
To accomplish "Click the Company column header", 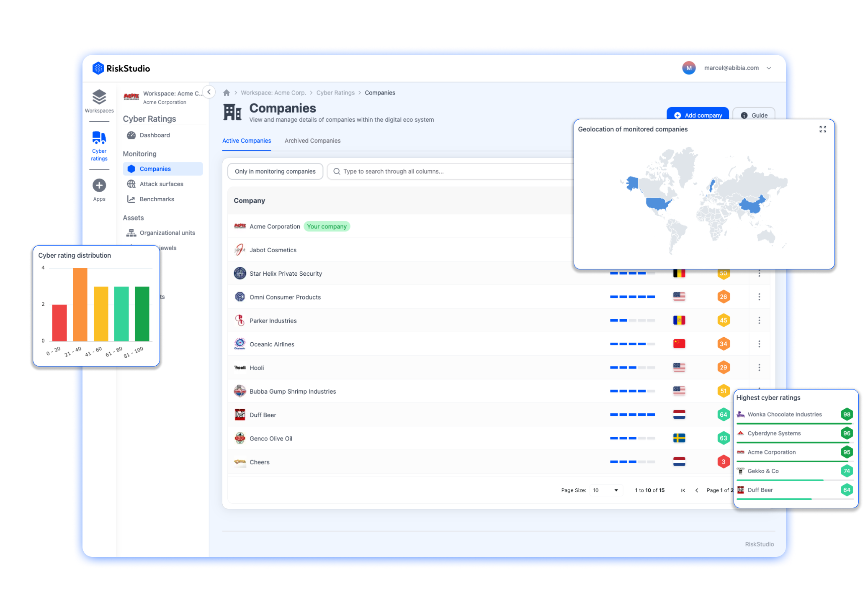I will (250, 201).
